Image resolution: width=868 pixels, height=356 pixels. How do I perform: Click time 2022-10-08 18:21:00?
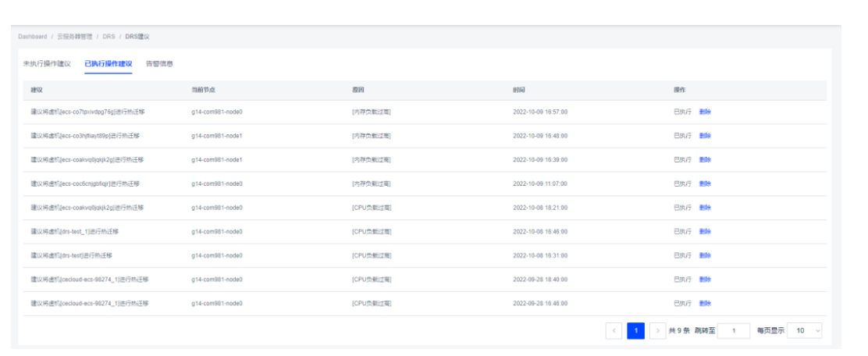tap(539, 208)
